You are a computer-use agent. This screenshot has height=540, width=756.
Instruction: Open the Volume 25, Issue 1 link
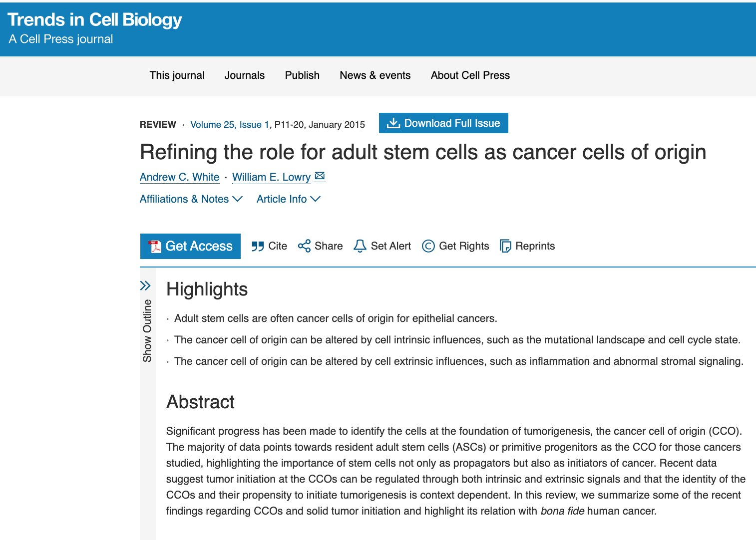(230, 124)
